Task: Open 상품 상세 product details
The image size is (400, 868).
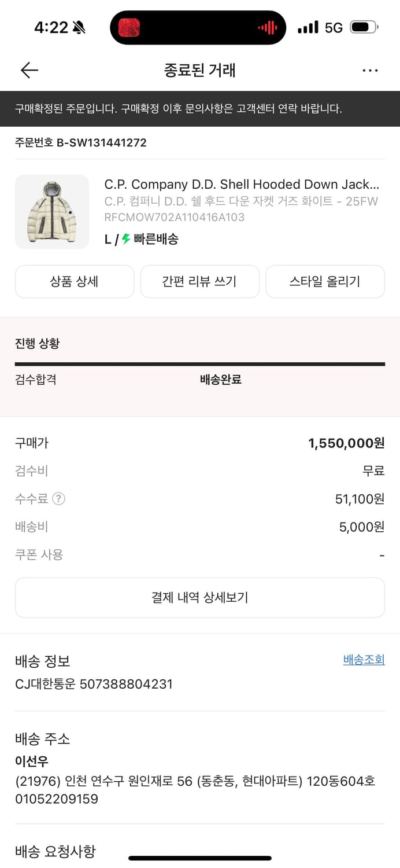Action: pyautogui.click(x=74, y=281)
